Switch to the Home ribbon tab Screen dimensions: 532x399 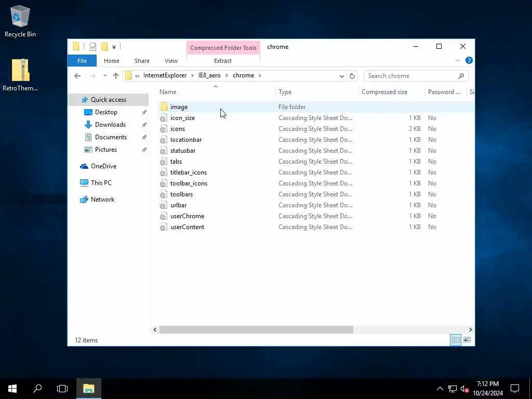tap(112, 61)
